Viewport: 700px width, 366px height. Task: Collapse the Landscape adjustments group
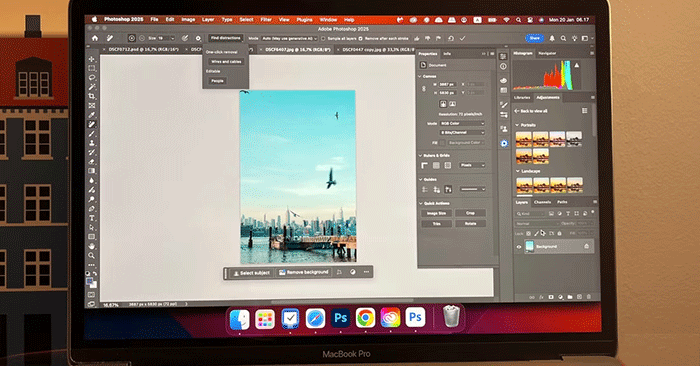coord(517,171)
